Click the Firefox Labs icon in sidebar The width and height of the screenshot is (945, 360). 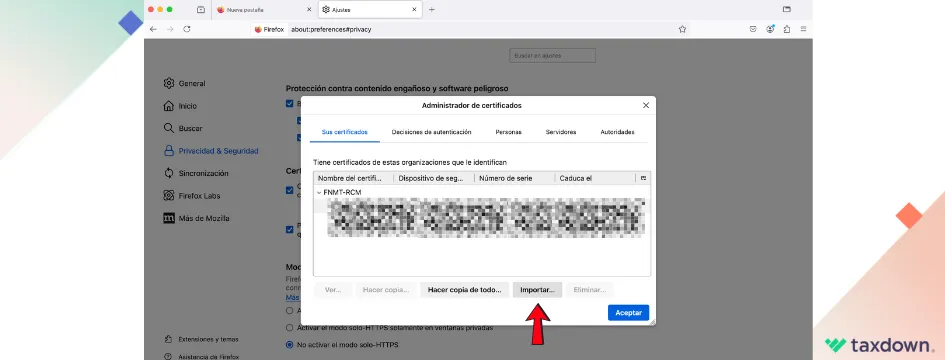pyautogui.click(x=169, y=196)
